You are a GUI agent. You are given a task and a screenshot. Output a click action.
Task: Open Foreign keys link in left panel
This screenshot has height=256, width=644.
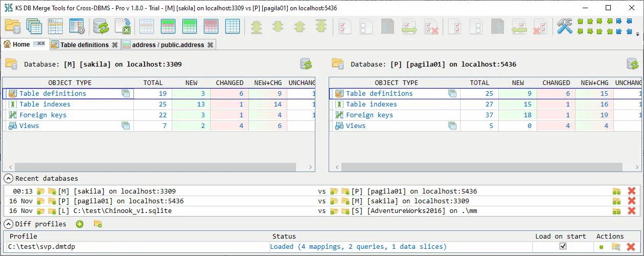click(43, 115)
